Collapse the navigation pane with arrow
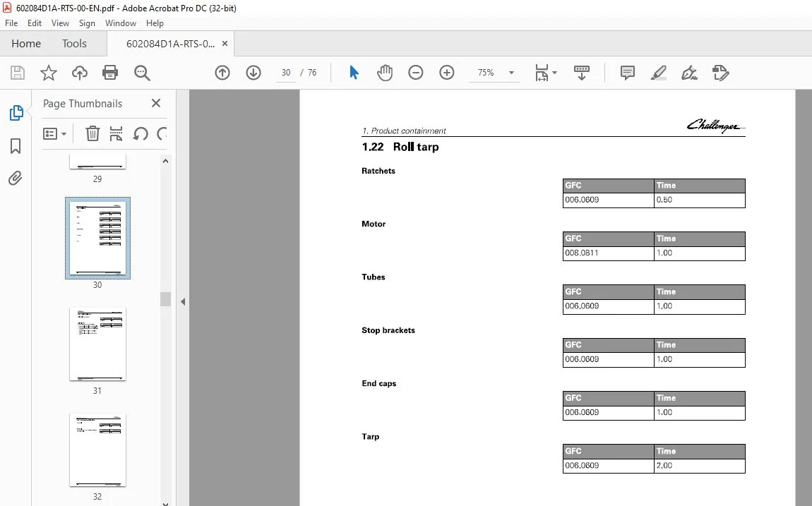 point(183,301)
